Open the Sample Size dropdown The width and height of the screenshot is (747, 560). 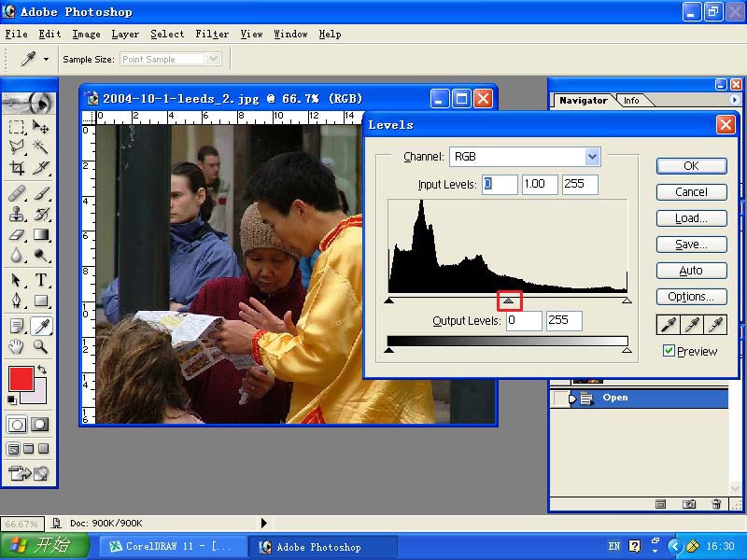(x=213, y=59)
